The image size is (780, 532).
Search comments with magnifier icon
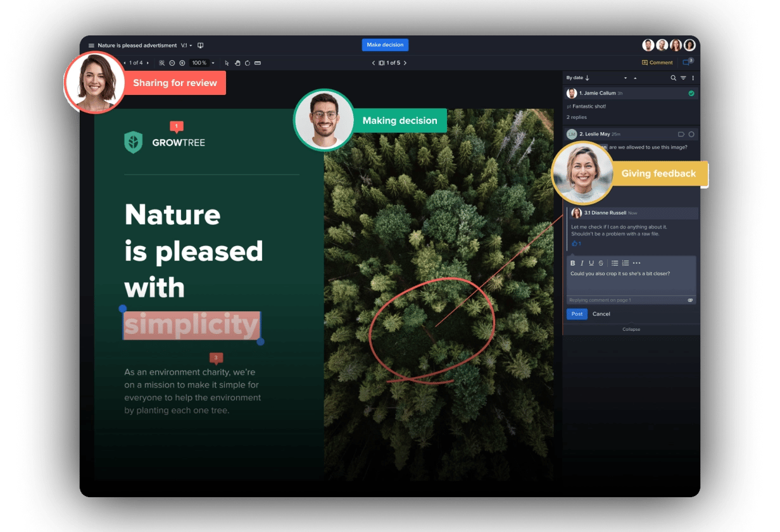(673, 78)
